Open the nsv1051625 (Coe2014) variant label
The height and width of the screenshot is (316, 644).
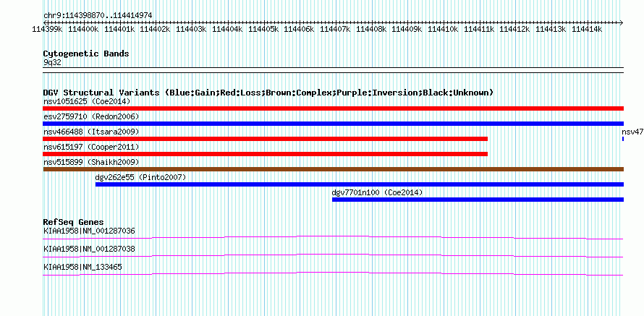point(87,101)
